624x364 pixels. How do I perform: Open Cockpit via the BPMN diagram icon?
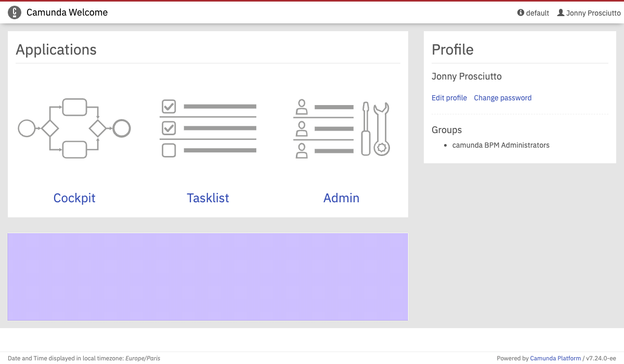(74, 128)
